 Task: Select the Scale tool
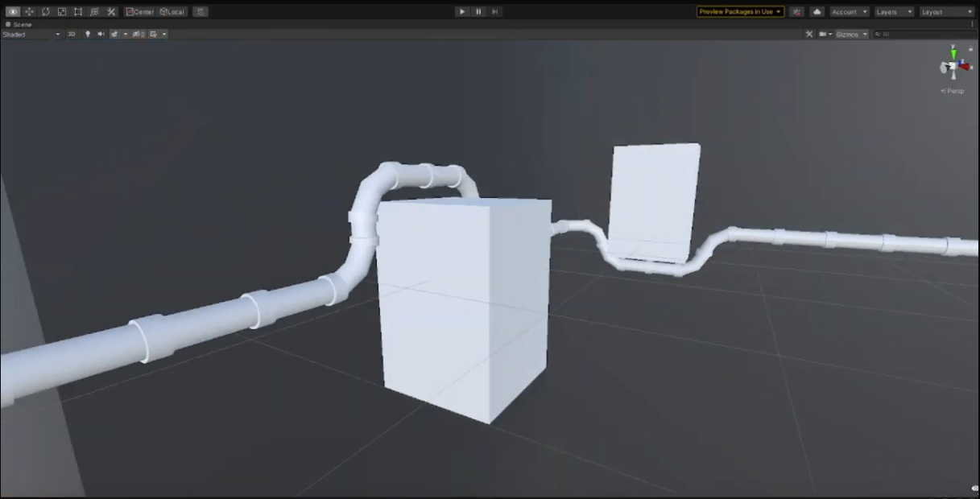[61, 11]
